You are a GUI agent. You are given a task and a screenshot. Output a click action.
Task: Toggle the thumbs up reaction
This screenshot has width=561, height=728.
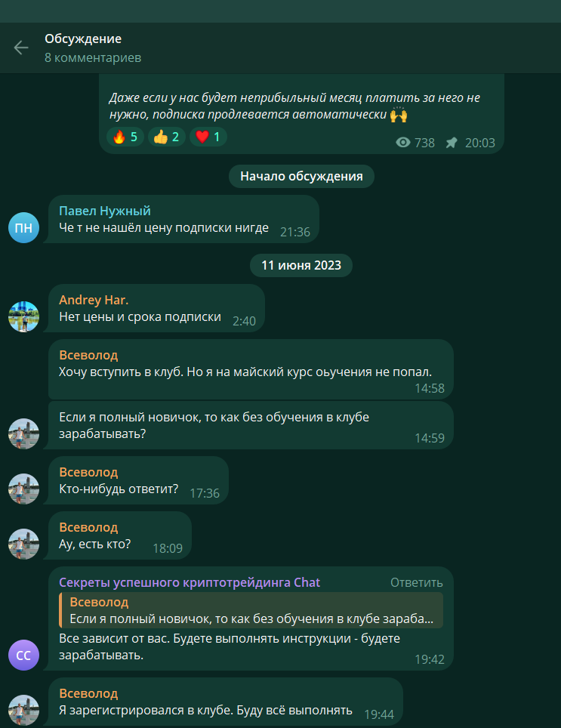(x=167, y=137)
